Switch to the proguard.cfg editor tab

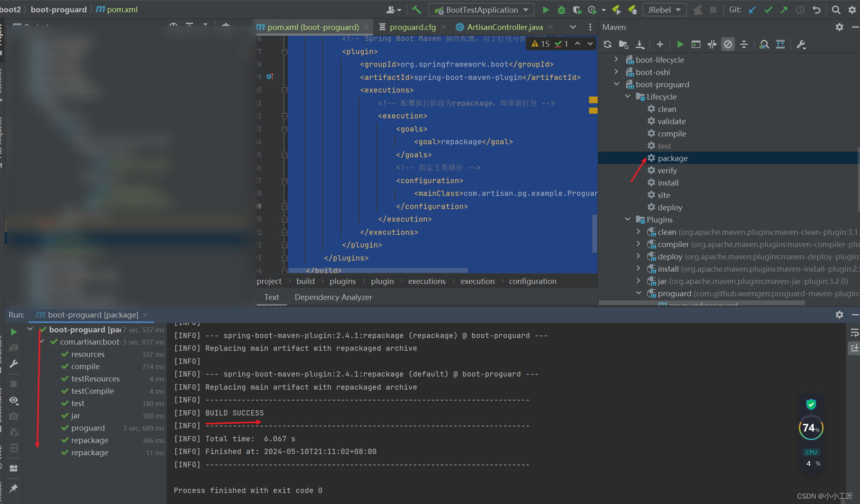pos(412,27)
